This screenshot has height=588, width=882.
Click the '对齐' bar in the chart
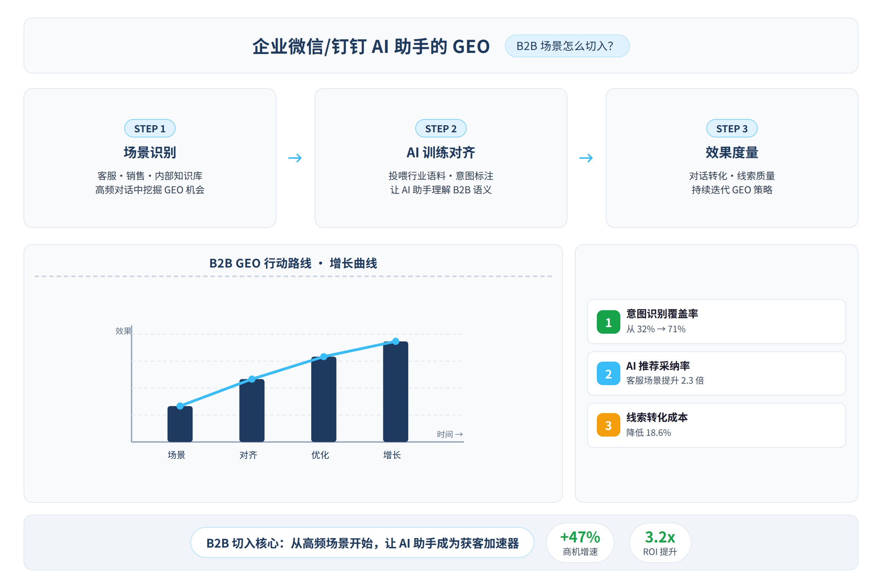252,410
